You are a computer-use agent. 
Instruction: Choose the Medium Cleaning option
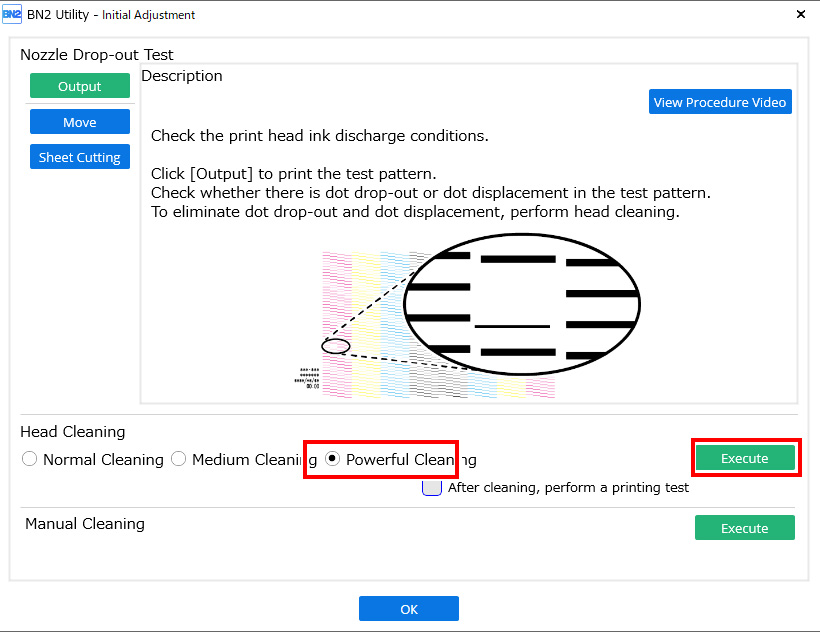pos(179,460)
